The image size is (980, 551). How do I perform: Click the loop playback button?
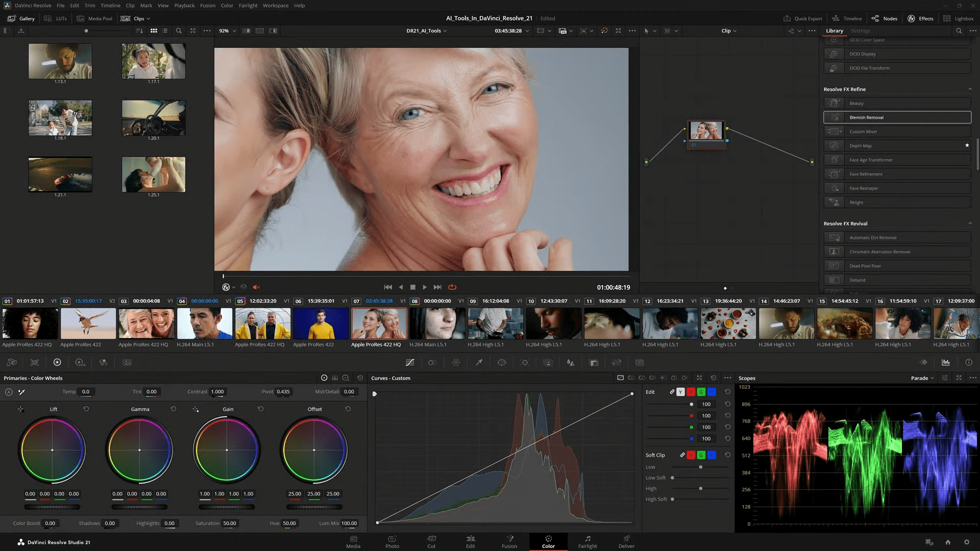click(452, 287)
